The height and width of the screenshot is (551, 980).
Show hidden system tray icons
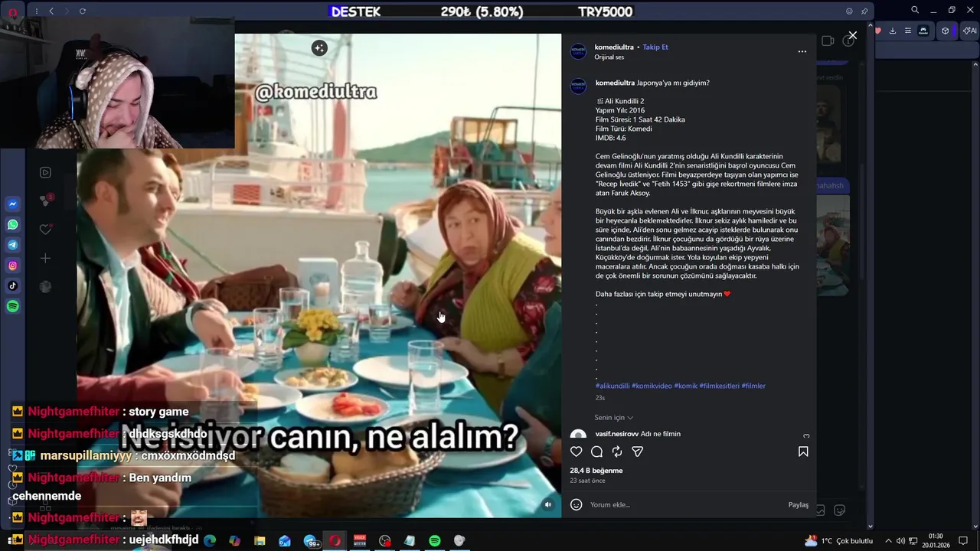pyautogui.click(x=888, y=540)
